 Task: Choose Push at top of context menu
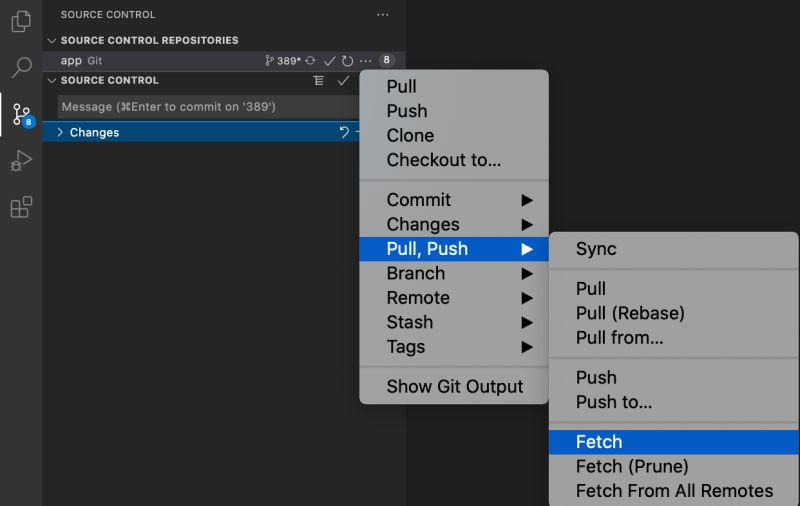tap(454, 111)
